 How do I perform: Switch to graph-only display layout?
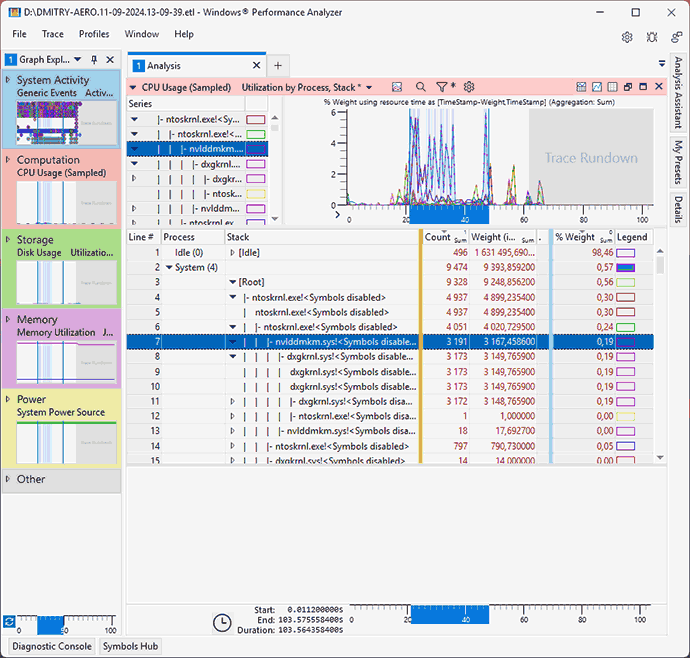click(x=597, y=87)
